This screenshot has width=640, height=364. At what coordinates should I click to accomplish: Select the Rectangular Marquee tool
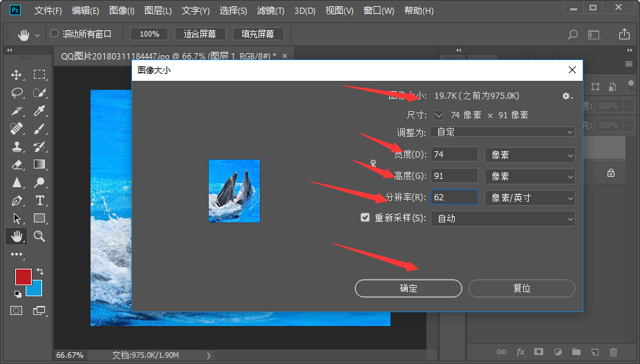pyautogui.click(x=39, y=75)
